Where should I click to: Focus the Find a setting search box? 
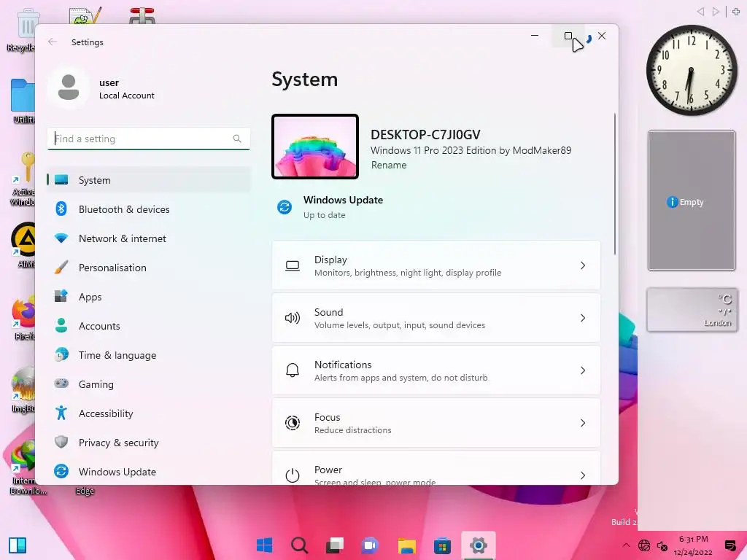[x=149, y=139]
